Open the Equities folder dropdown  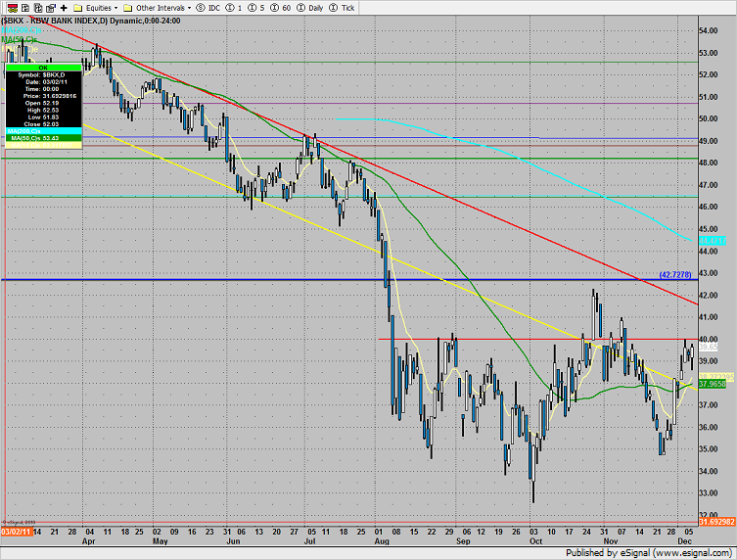[97, 7]
